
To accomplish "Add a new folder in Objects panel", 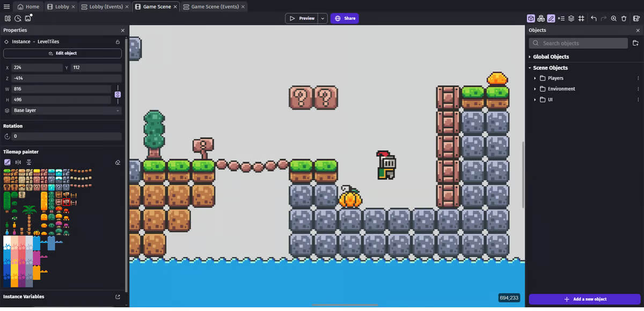I will [635, 43].
